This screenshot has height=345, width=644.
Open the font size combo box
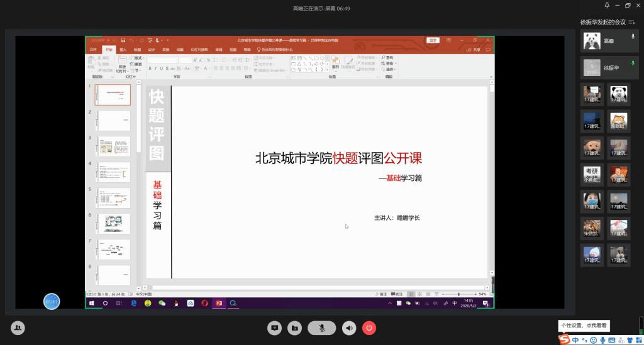coord(186,60)
